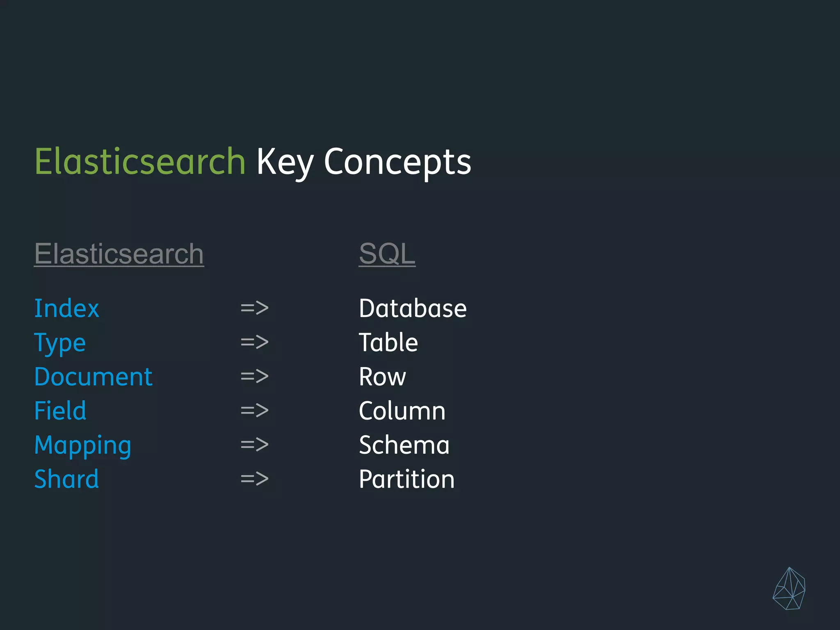This screenshot has width=840, height=630.
Task: Click the geometric crystal logo icon
Action: 789,589
